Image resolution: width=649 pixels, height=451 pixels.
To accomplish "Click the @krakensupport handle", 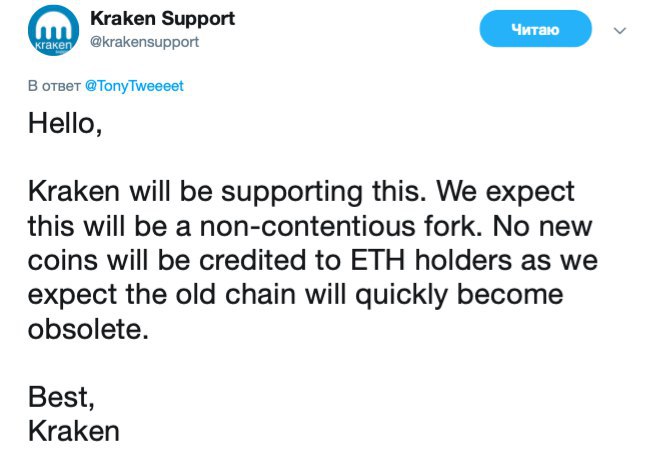I will [144, 42].
